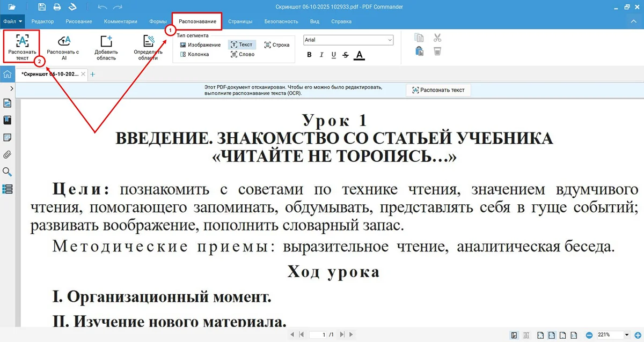Viewport: 644px width, 342px height.
Task: Select Слово segment type
Action: coord(243,54)
